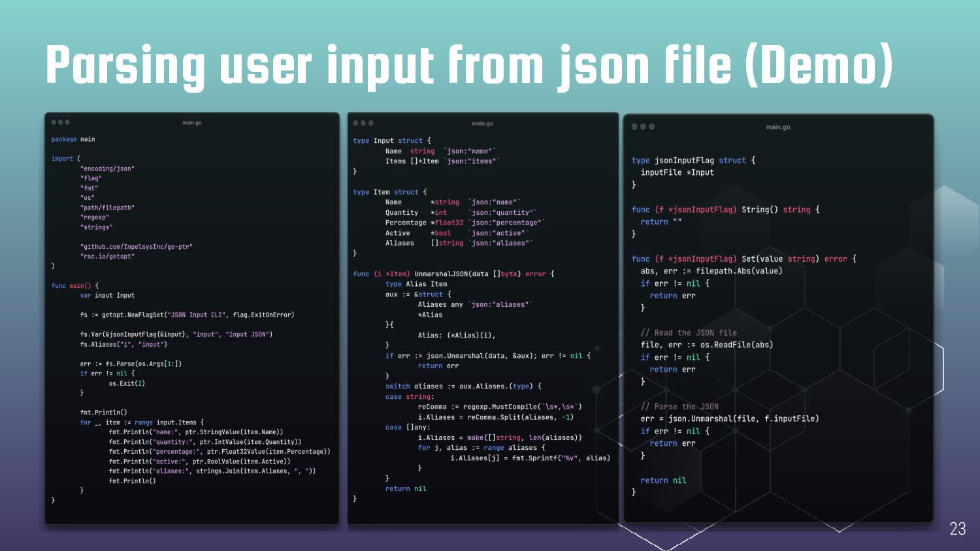Image resolution: width=980 pixels, height=551 pixels.
Task: Click the "i.Aliases = reComma.Split" line
Action: [496, 417]
